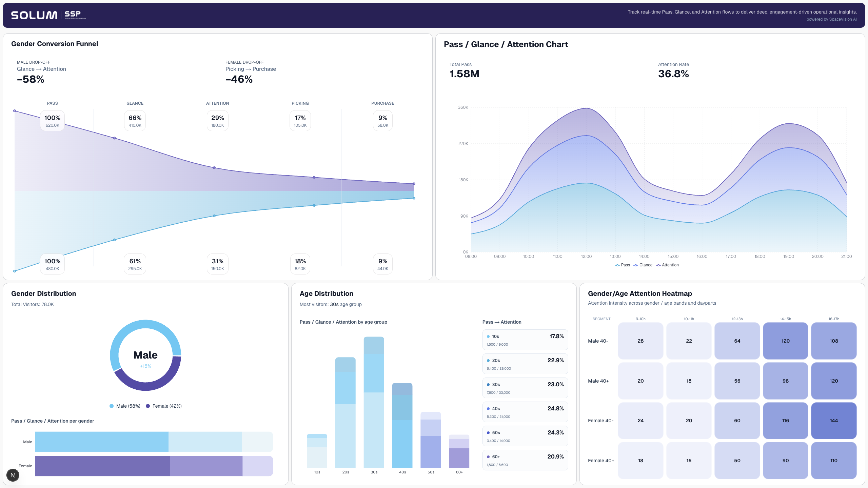Click the Male (58%) legend dot
The image size is (868, 488).
pos(112,406)
